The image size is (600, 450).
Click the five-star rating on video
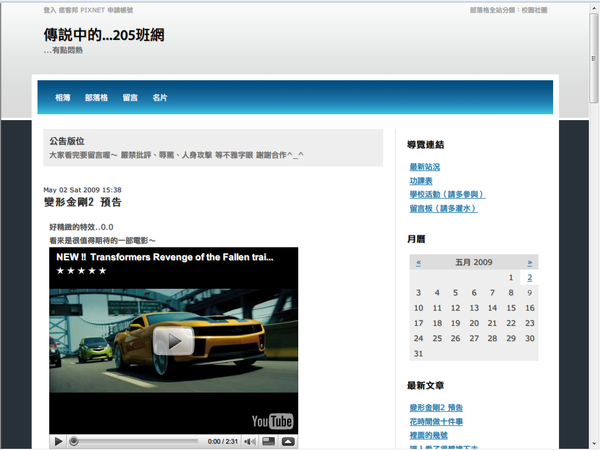pos(81,271)
